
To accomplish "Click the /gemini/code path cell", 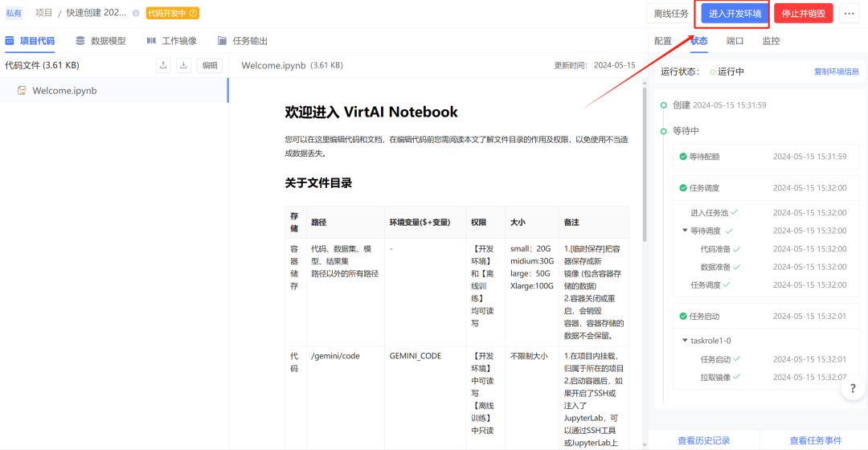I will [x=335, y=356].
